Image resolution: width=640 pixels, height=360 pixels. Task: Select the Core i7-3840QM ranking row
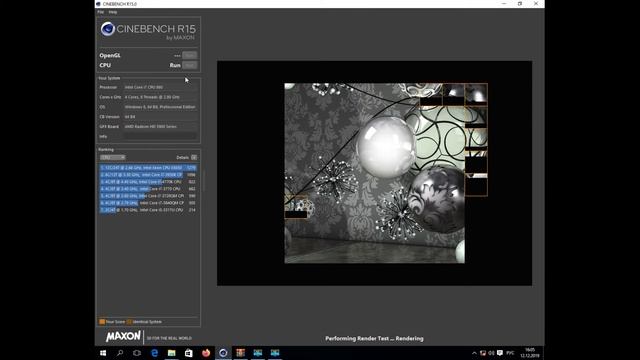click(x=148, y=203)
